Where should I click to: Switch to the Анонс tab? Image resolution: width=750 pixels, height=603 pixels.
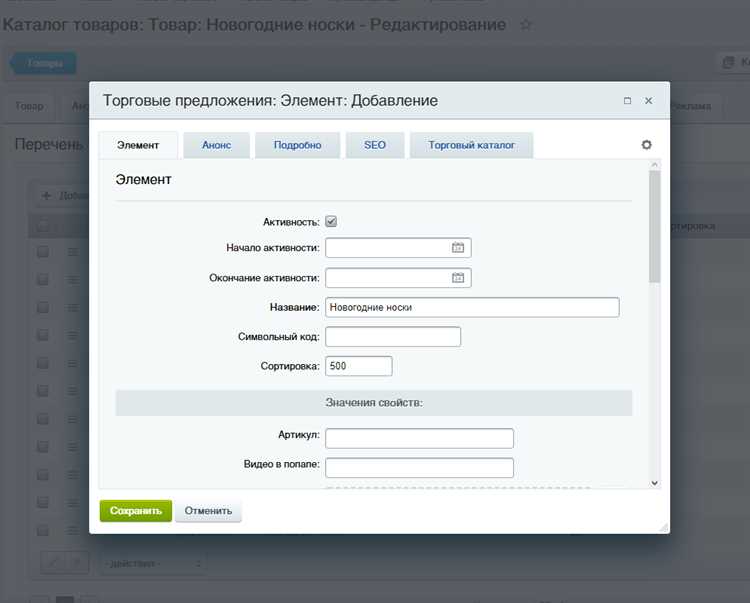(216, 145)
